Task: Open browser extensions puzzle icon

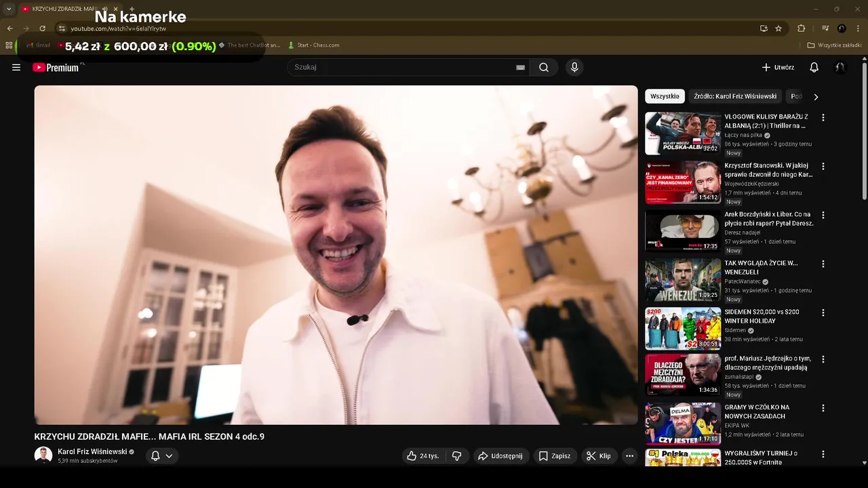Action: [801, 28]
